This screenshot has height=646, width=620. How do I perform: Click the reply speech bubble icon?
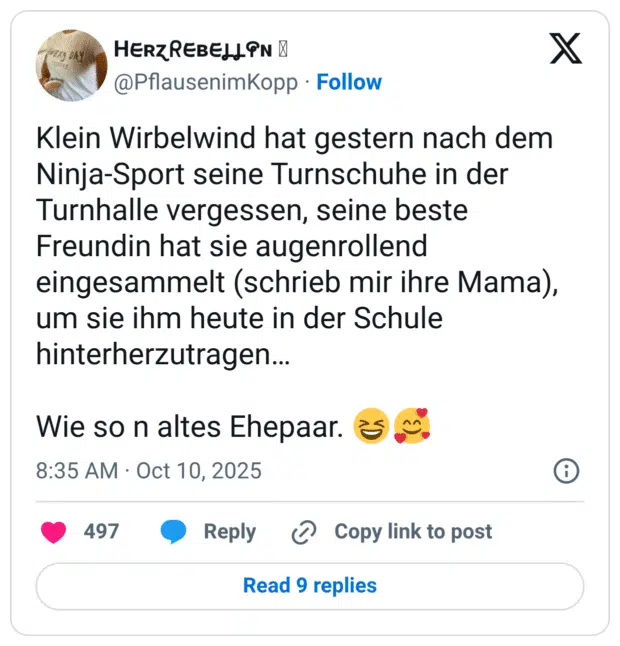pos(174,532)
